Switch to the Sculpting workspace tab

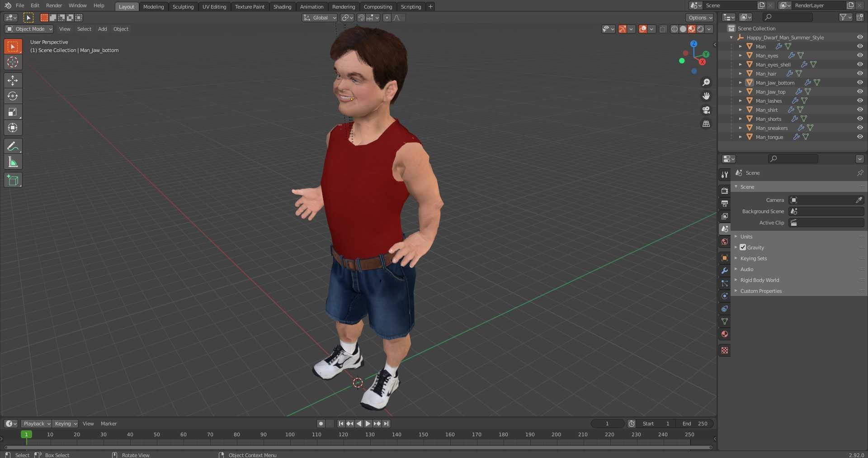coord(183,7)
